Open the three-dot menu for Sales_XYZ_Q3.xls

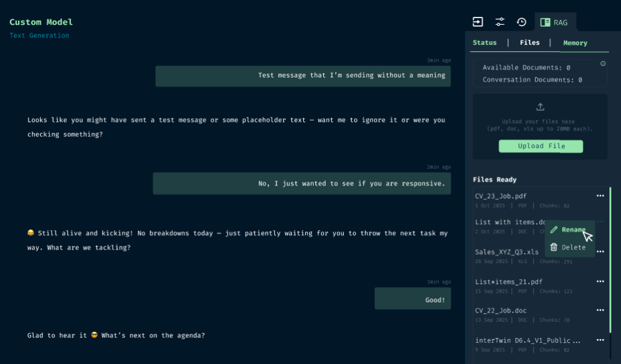pos(600,251)
